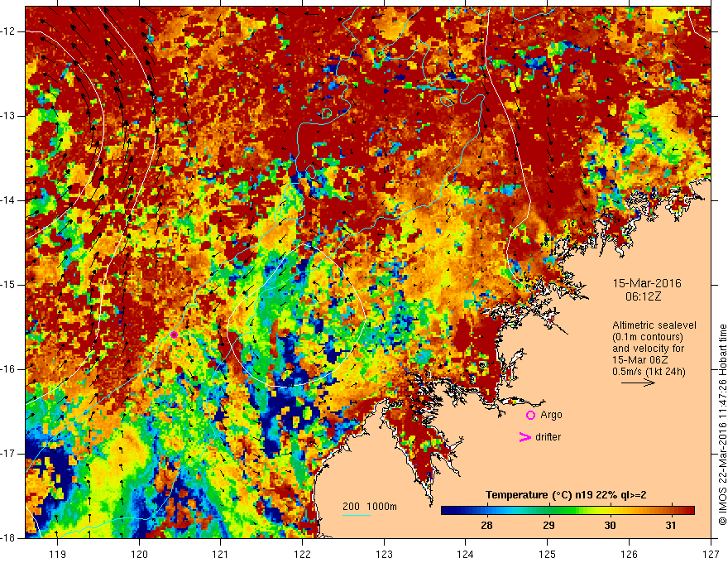Click the 124 longitude axis label
Image resolution: width=728 pixels, height=563 pixels.
465,554
